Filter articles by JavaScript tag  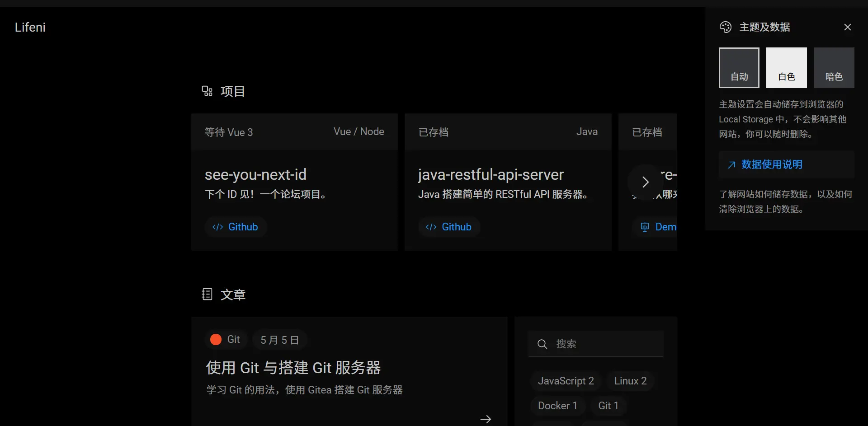pos(566,381)
